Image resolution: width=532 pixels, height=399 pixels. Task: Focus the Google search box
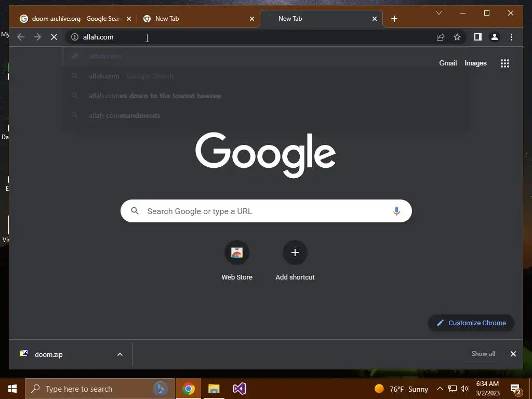pyautogui.click(x=266, y=211)
